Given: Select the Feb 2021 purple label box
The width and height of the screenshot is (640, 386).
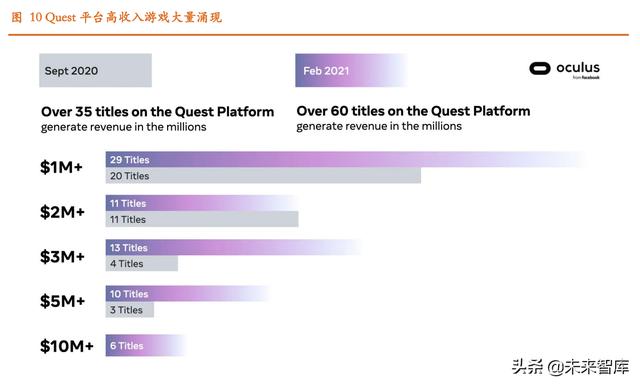Looking at the screenshot, I should (351, 70).
